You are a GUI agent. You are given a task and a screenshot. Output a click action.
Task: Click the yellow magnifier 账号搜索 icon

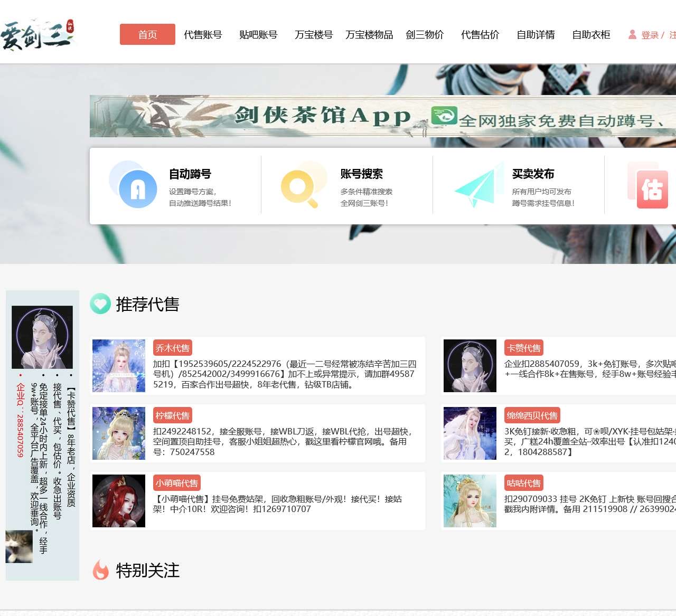304,184
